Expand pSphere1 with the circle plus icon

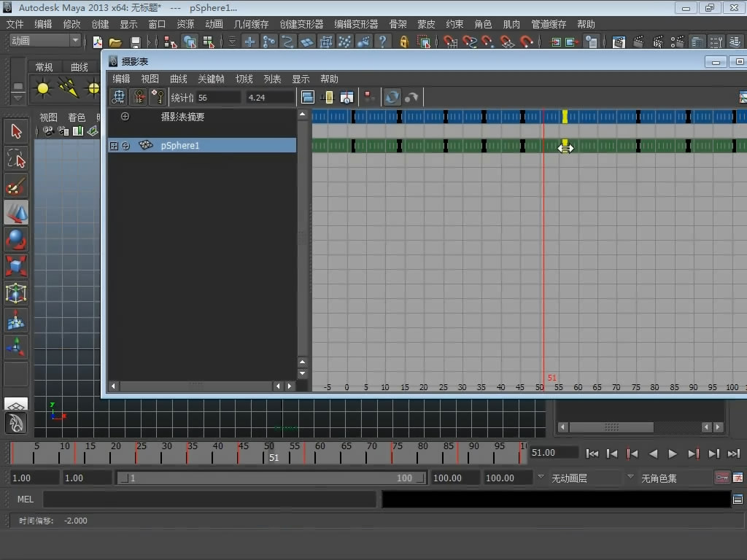125,146
